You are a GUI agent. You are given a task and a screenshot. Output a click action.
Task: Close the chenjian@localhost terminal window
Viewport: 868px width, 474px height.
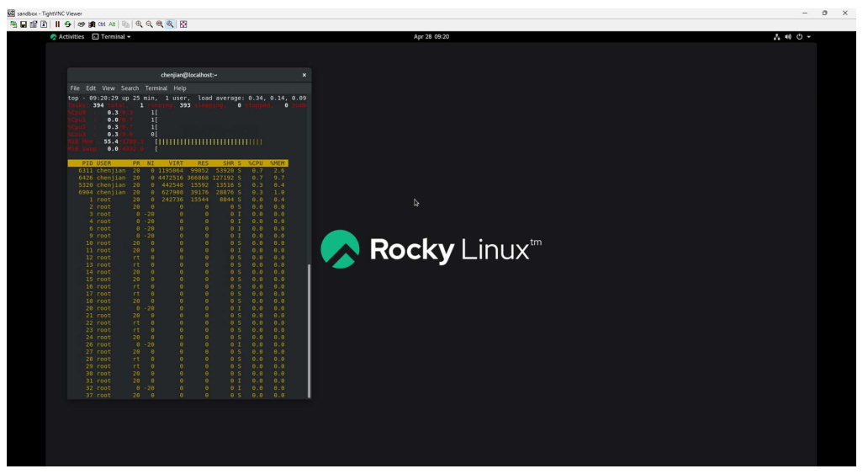pyautogui.click(x=304, y=75)
